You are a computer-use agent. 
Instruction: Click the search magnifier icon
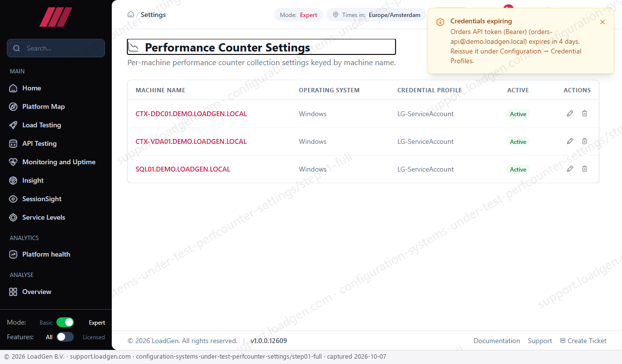[x=17, y=48]
